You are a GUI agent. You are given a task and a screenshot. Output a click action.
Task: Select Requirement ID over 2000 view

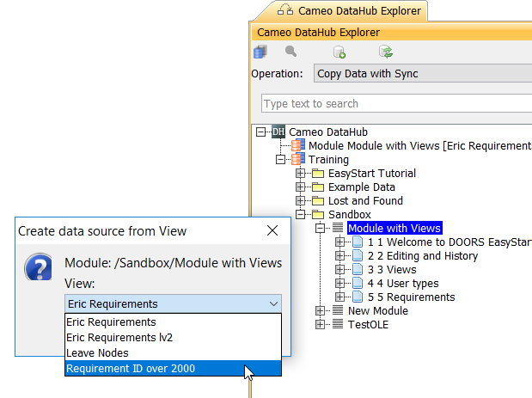(130, 369)
